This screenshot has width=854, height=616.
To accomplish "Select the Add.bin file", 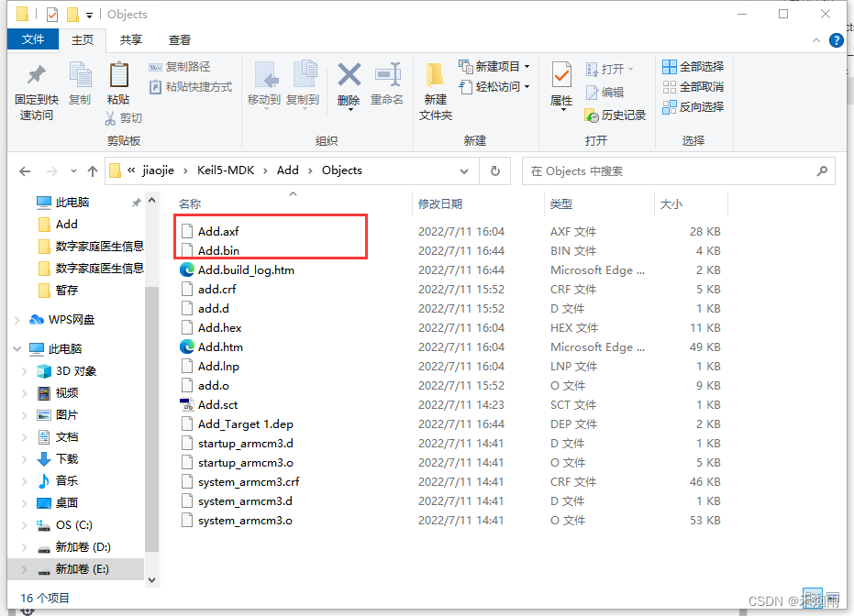I will point(218,251).
